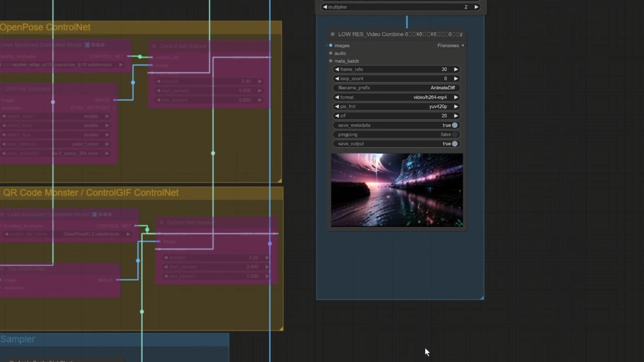The height and width of the screenshot is (362, 644).
Task: Increase frame_rate with its right arrow
Action: 456,69
